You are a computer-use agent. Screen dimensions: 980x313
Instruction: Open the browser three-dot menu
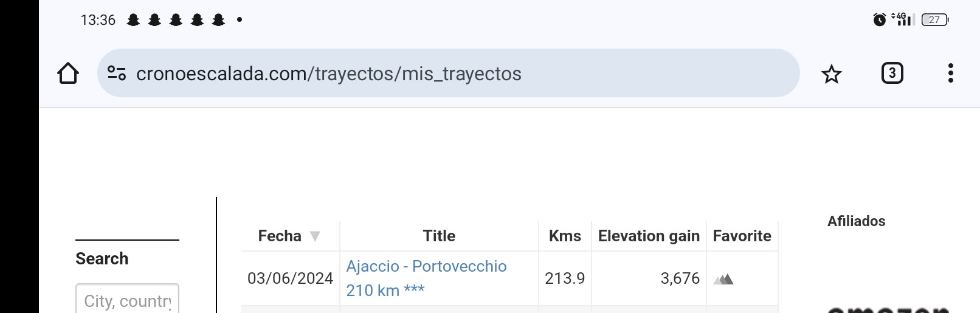coord(950,74)
